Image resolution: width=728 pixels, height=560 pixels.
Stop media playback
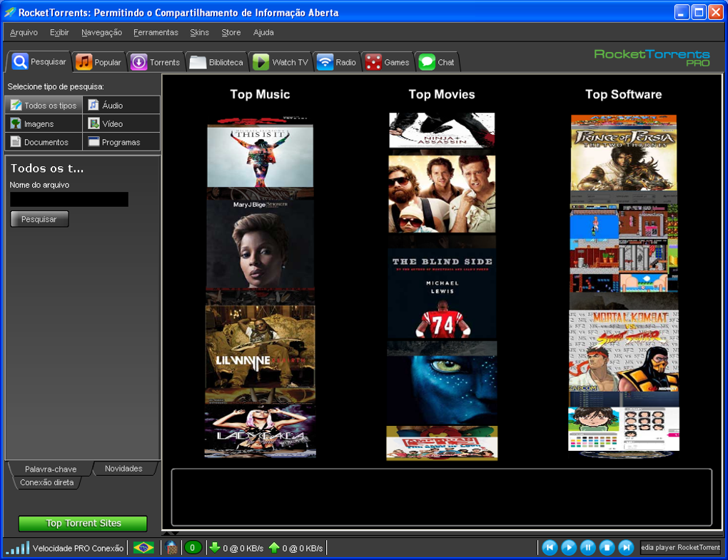[x=607, y=548]
